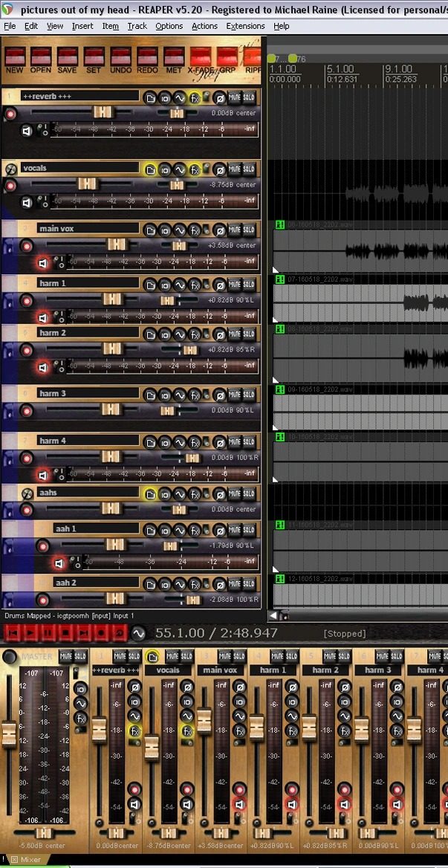The width and height of the screenshot is (448, 868).
Task: Open the Options menu
Action: click(169, 26)
